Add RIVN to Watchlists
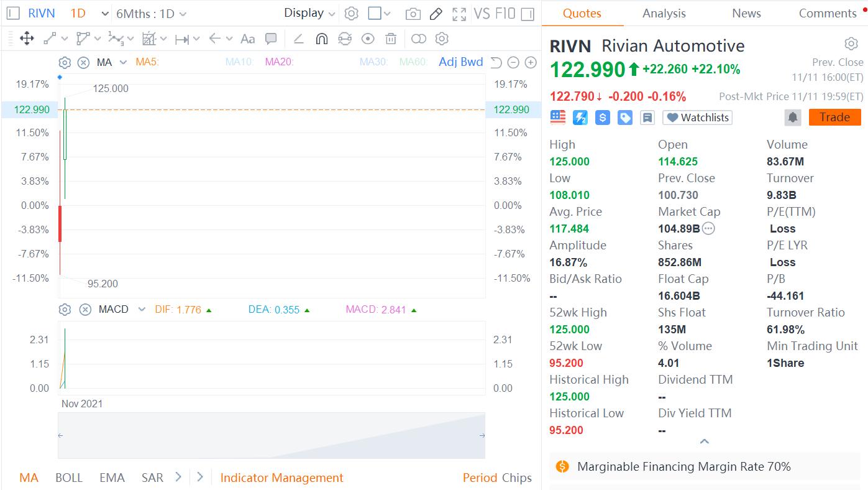The image size is (868, 490). (x=697, y=118)
